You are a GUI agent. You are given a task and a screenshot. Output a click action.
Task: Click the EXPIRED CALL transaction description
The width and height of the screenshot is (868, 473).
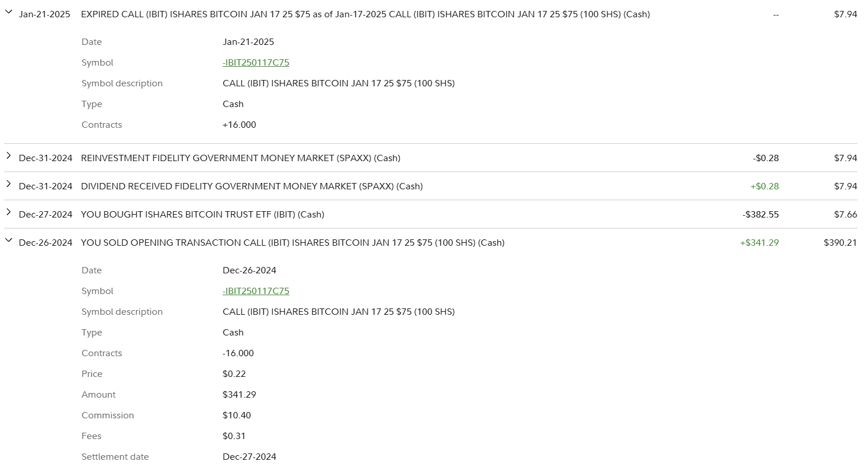(x=365, y=14)
